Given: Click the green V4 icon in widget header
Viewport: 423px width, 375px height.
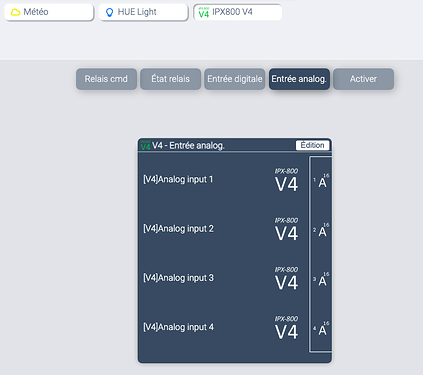Looking at the screenshot, I should (146, 145).
